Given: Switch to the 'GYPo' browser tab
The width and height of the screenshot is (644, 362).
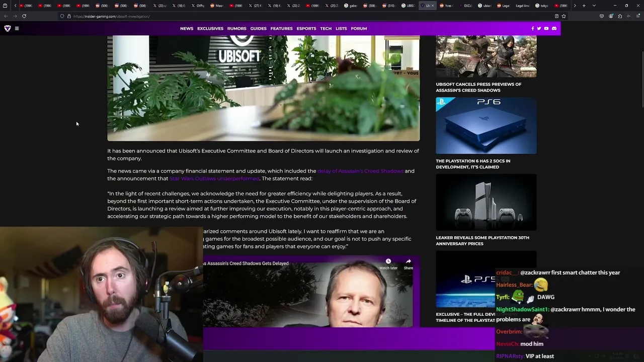Looking at the screenshot, I should [x=198, y=6].
